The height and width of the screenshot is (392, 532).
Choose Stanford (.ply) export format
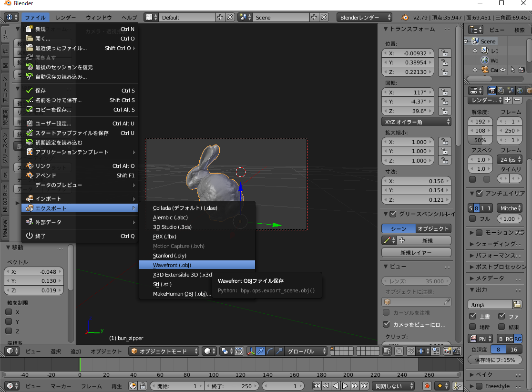197,256
